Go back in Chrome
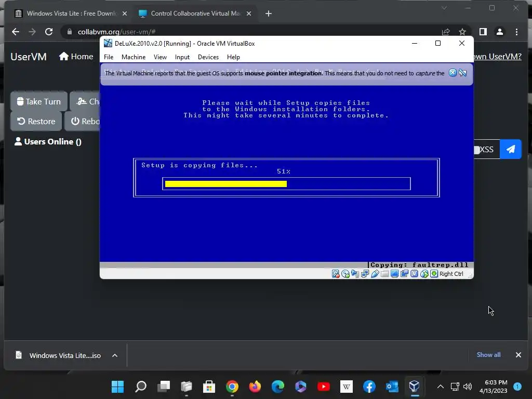This screenshot has height=399, width=532. [16, 32]
